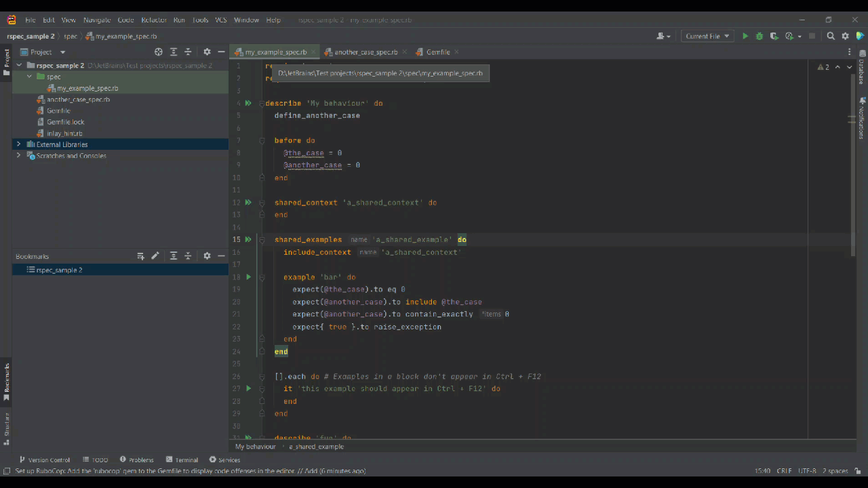This screenshot has width=868, height=488.
Task: Run with Coverage icon in toolbar
Action: tap(774, 36)
